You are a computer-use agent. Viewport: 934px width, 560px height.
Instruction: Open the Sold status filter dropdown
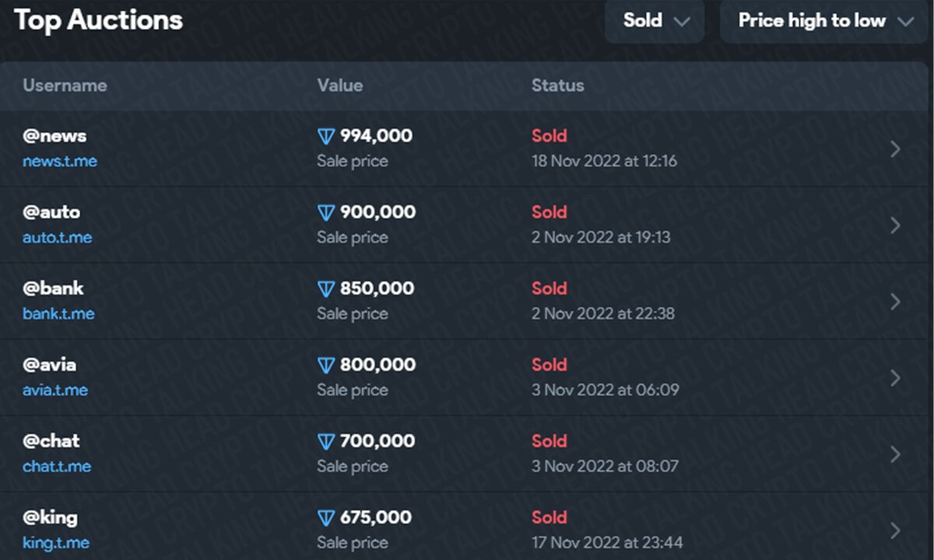click(x=655, y=21)
